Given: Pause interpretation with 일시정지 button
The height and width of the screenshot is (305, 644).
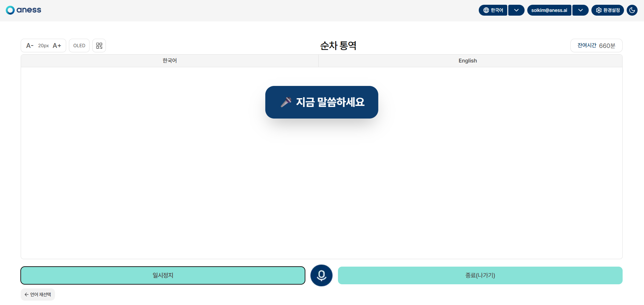Looking at the screenshot, I should click(x=163, y=275).
